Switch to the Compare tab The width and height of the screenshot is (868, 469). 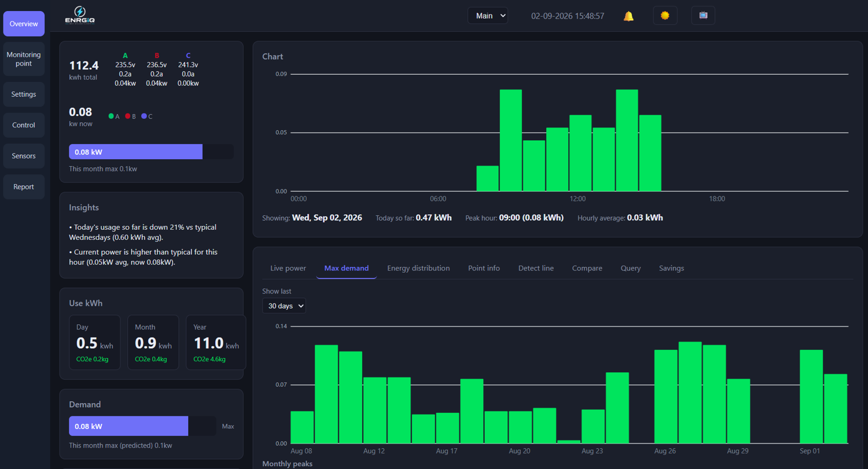point(587,268)
